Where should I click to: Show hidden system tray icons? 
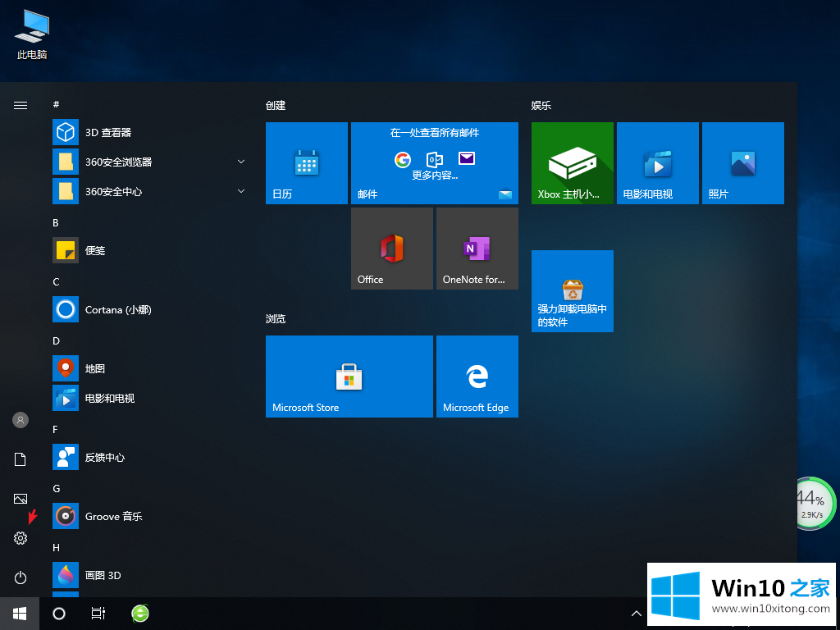pos(636,614)
